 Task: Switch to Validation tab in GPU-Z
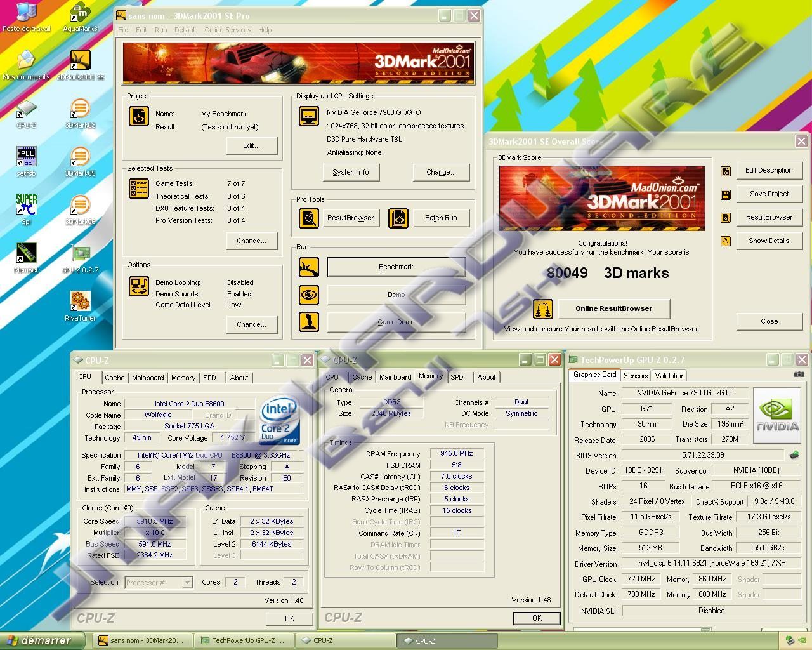click(x=670, y=376)
